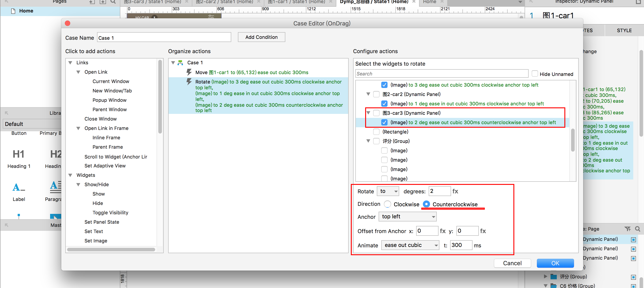Switch to the 图2-car2 / State1 tab
This screenshot has height=288, width=644.
[224, 2]
